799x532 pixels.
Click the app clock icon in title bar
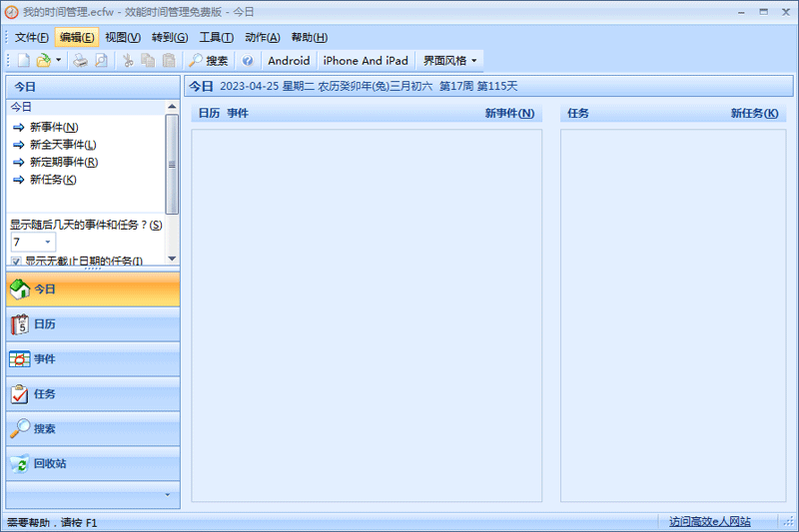[x=11, y=12]
